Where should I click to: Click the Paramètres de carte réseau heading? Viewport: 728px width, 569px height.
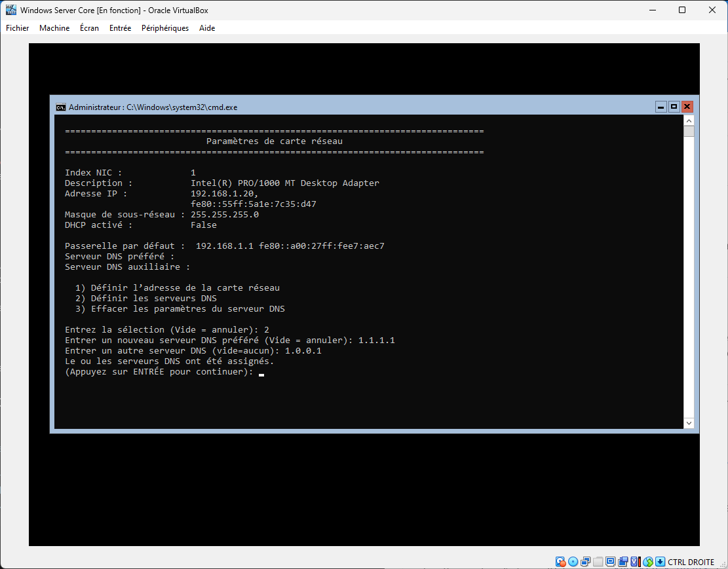[x=275, y=141]
